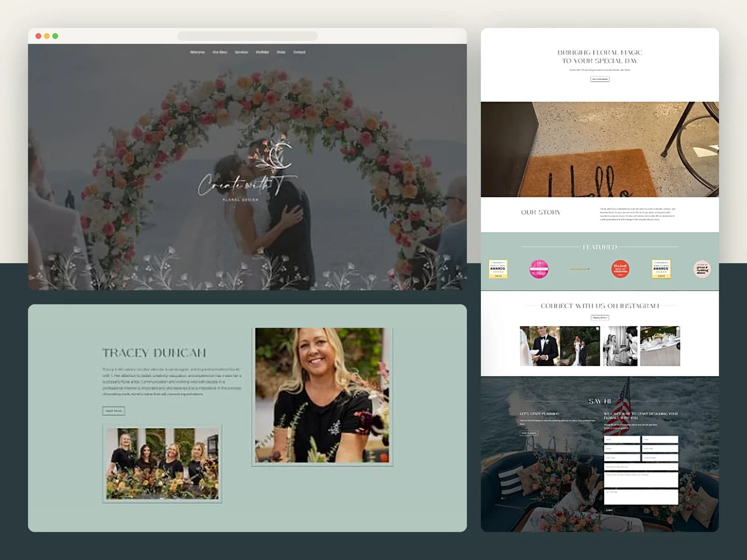Image resolution: width=747 pixels, height=560 pixels.
Task: Click the Event Date field next to Phone
Action: tap(660, 448)
